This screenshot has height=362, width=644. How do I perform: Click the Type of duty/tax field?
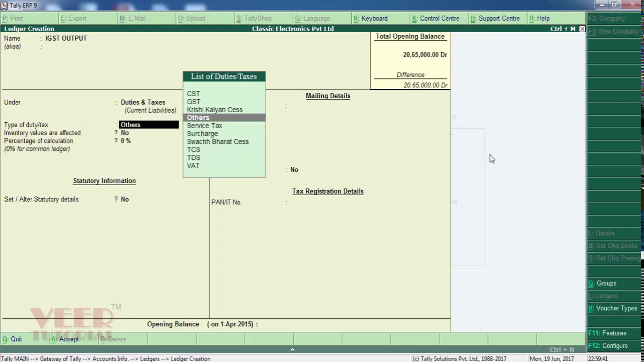[x=149, y=125]
